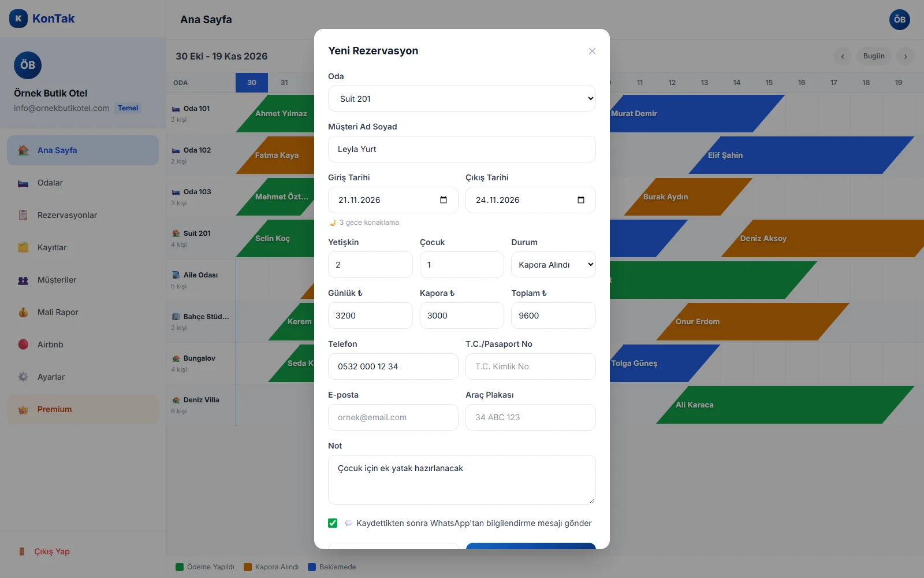Open Müşteriler in the sidebar

pos(83,280)
